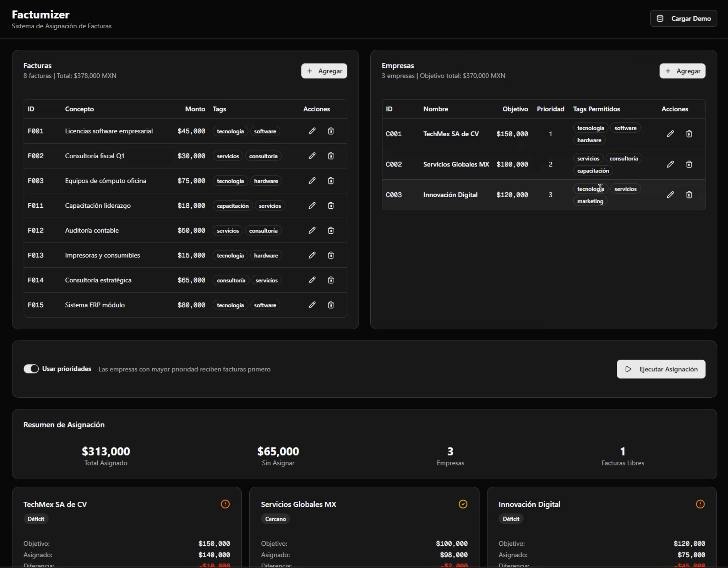Delete invoice F002 with the trash icon
This screenshot has width=728, height=568.
331,156
